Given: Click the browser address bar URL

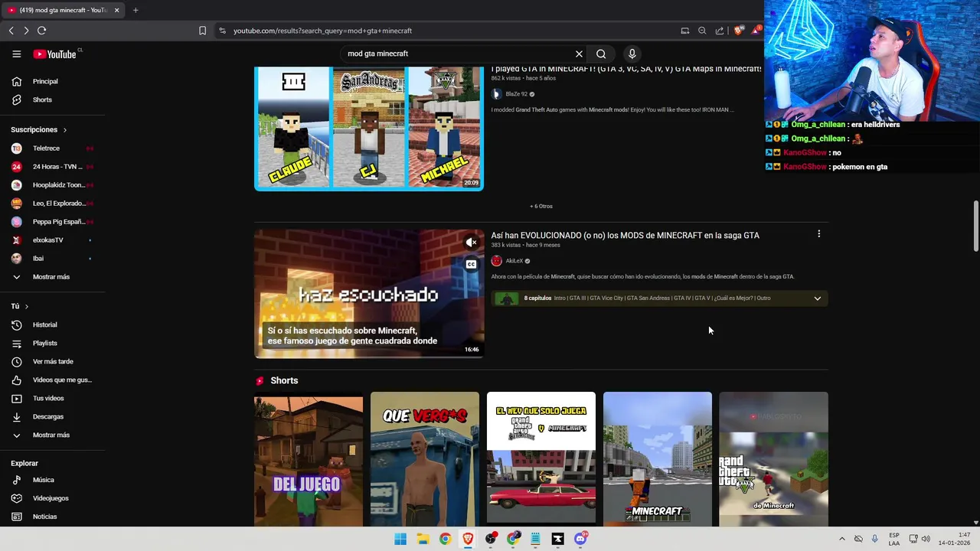Looking at the screenshot, I should (x=322, y=31).
